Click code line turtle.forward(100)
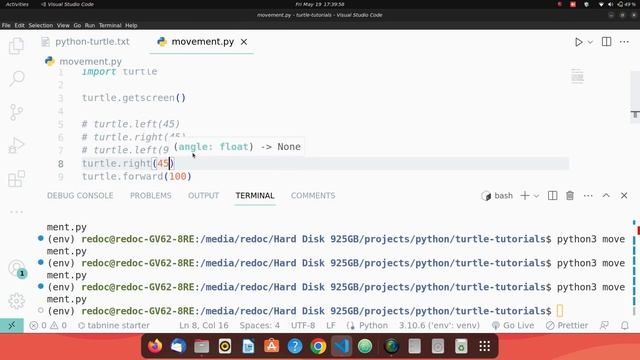This screenshot has width=640, height=360. pyautogui.click(x=137, y=176)
